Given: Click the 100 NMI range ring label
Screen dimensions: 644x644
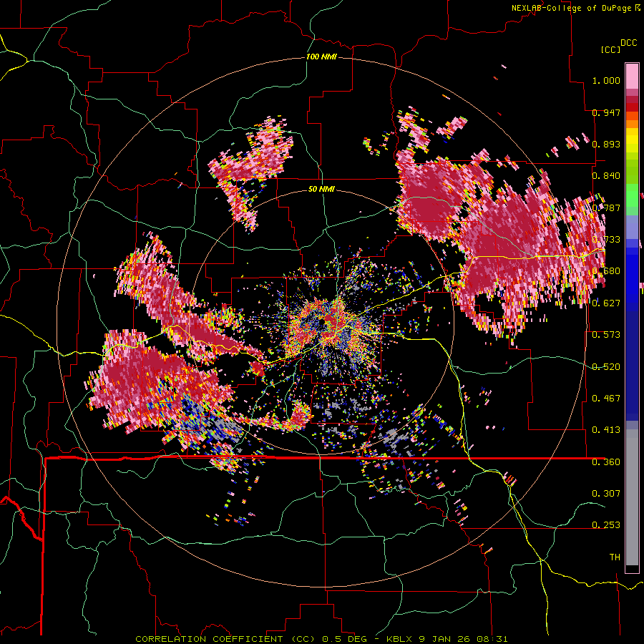Looking at the screenshot, I should pyautogui.click(x=321, y=57).
